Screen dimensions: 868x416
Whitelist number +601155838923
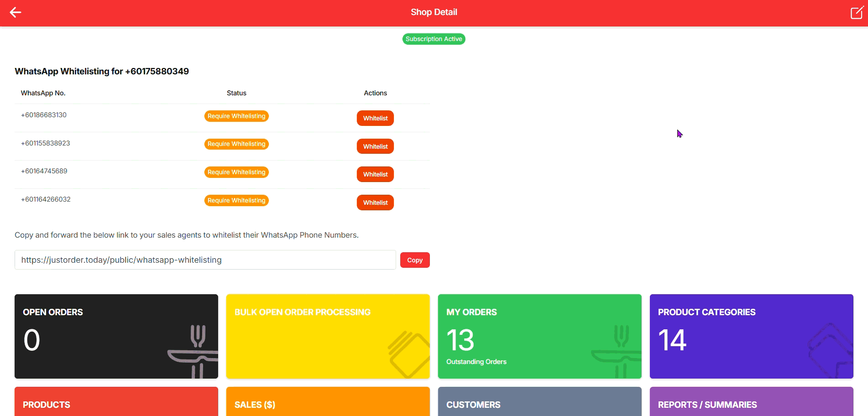375,146
